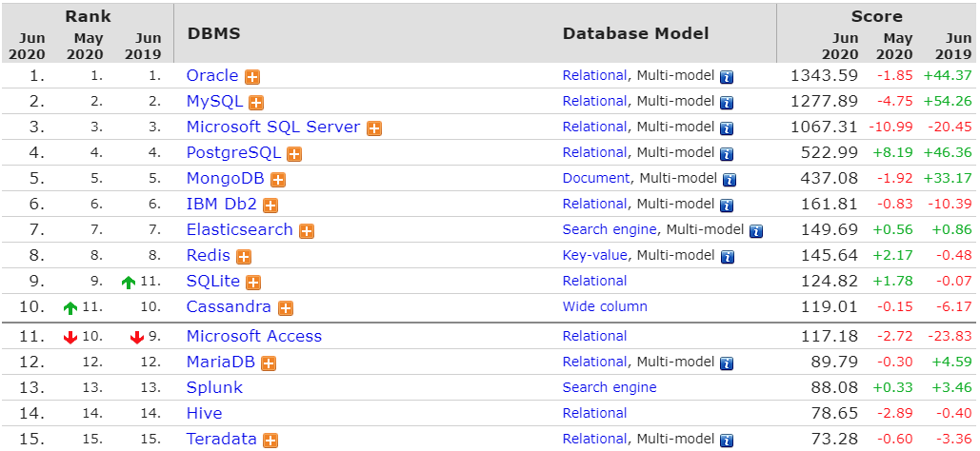Click the plus icon next to Elasticsearch
This screenshot has height=451, width=980.
tap(307, 231)
